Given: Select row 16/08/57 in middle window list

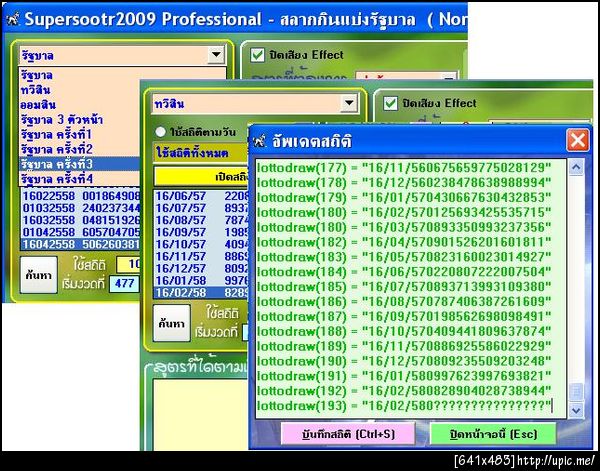Looking at the screenshot, I should 201,220.
